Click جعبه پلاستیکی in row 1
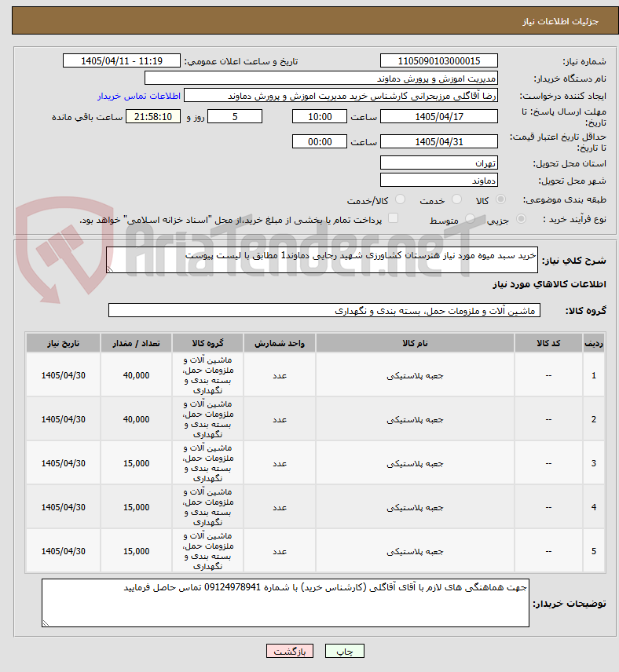 coord(415,375)
